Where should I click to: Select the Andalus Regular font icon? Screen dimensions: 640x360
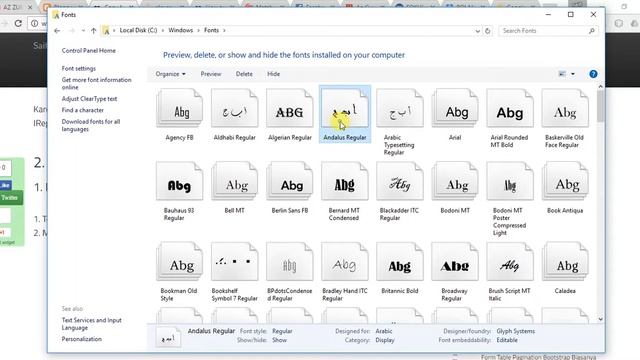click(x=344, y=108)
